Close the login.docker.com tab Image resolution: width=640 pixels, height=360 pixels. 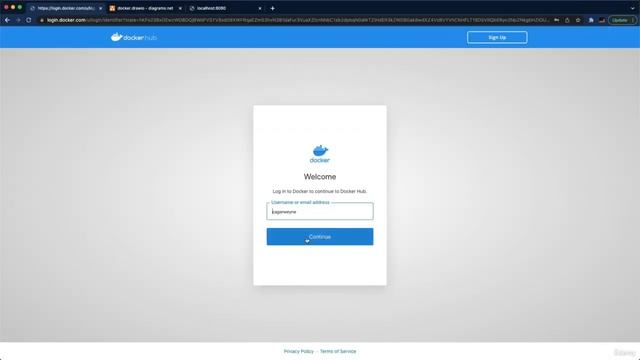coord(100,8)
